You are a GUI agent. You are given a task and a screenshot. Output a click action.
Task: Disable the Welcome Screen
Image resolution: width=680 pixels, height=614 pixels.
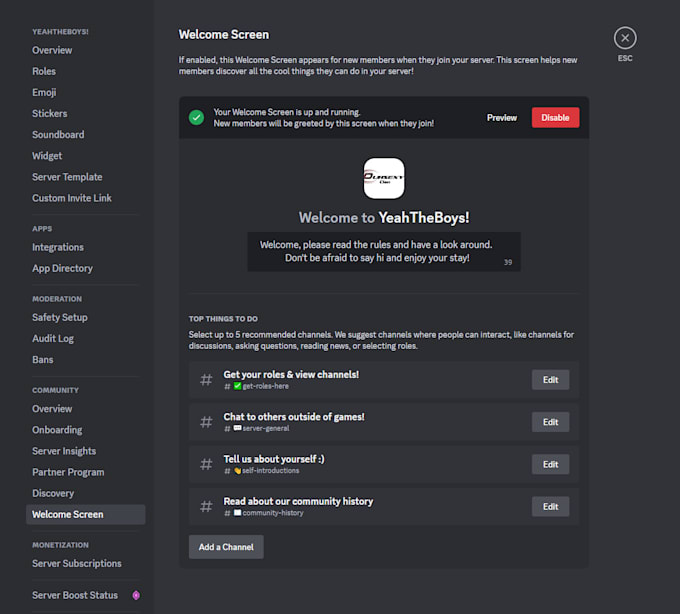pyautogui.click(x=556, y=118)
